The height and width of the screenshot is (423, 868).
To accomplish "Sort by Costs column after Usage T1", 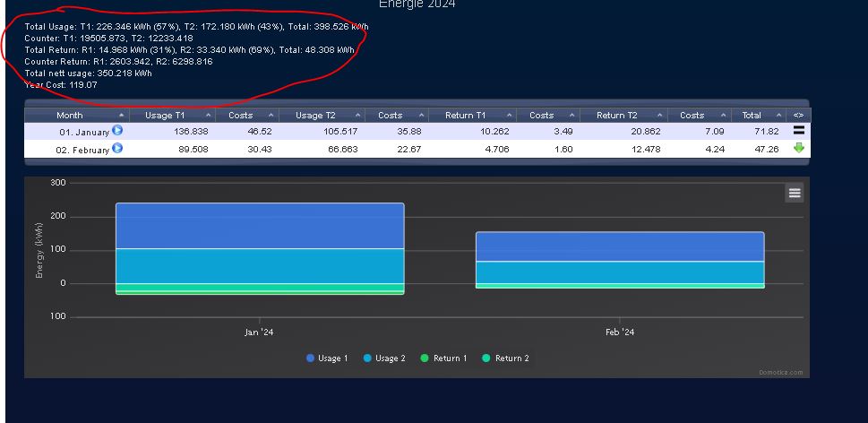I will [x=247, y=116].
